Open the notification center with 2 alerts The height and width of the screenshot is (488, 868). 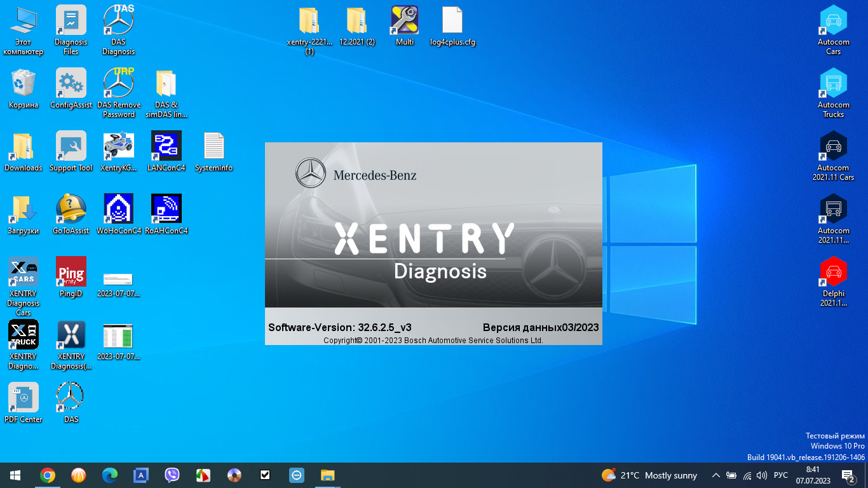click(848, 475)
